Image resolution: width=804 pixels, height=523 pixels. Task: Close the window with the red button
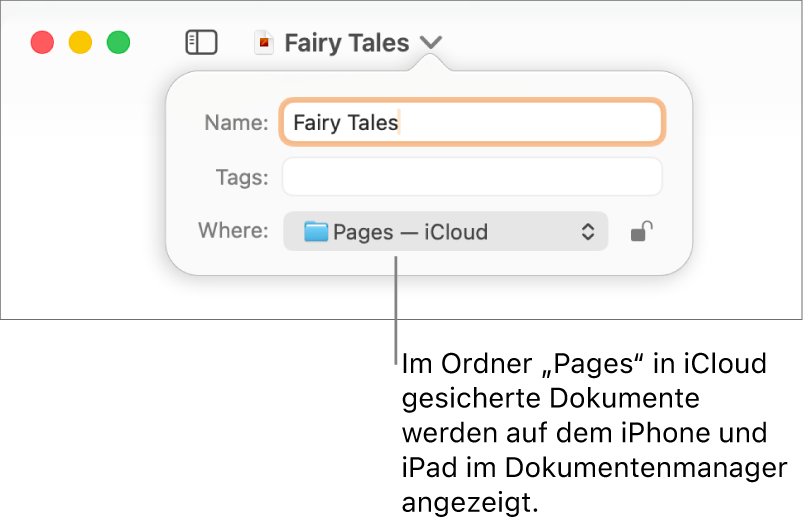[x=42, y=43]
